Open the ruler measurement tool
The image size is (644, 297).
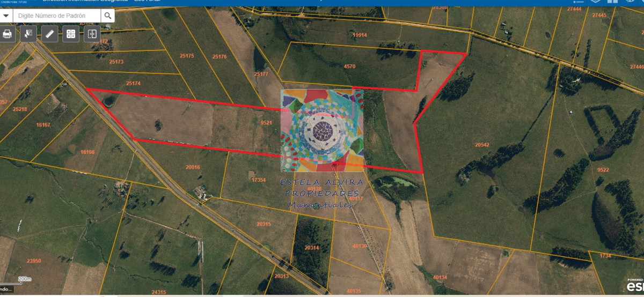[49, 34]
